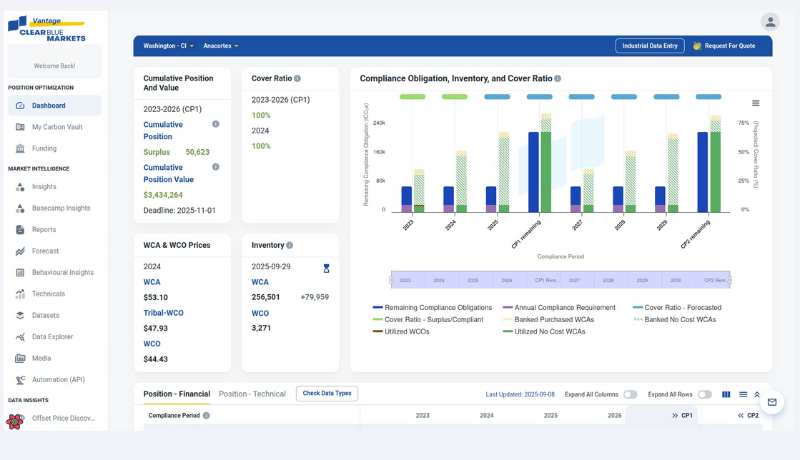The width and height of the screenshot is (800, 460).
Task: Click the compliance period range slider
Action: (x=560, y=280)
